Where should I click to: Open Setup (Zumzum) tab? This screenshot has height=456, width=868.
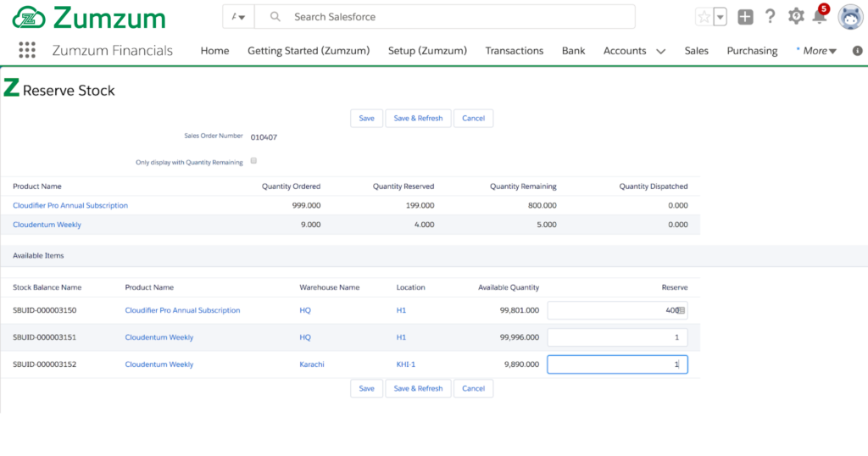[427, 50]
